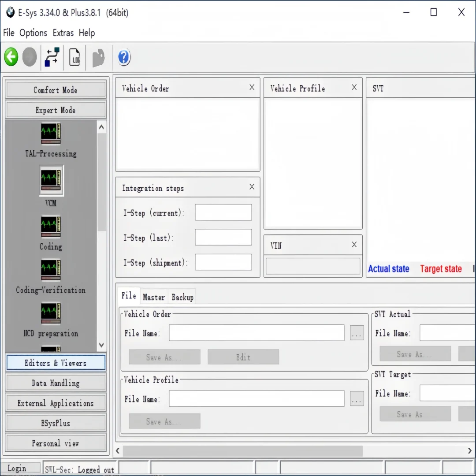Open TAL-Processing module icon

[x=51, y=134]
